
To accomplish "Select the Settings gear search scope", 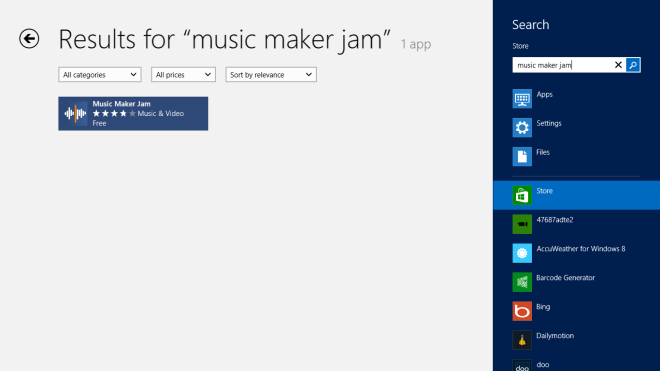I will (522, 128).
